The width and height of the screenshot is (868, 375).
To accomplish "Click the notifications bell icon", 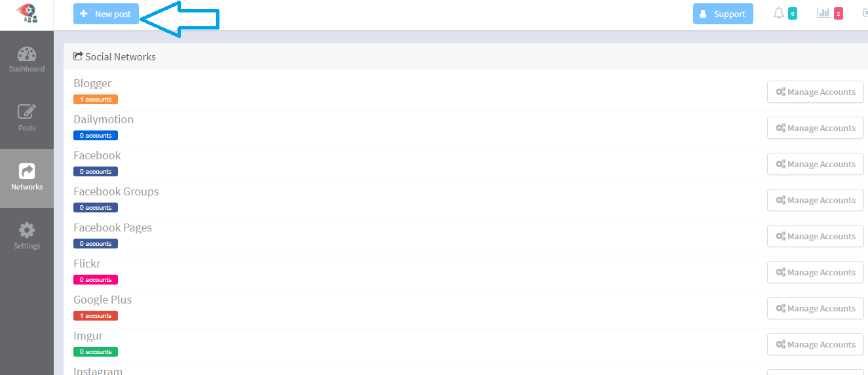I will point(779,13).
